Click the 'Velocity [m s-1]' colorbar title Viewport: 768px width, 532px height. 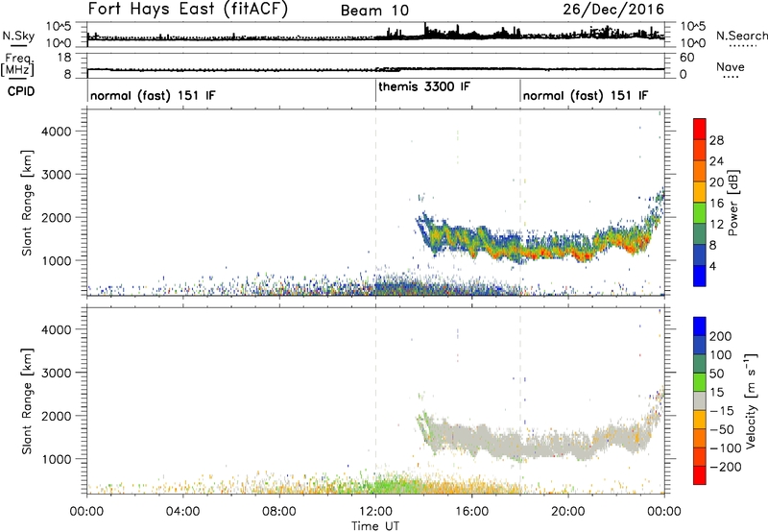[751, 401]
